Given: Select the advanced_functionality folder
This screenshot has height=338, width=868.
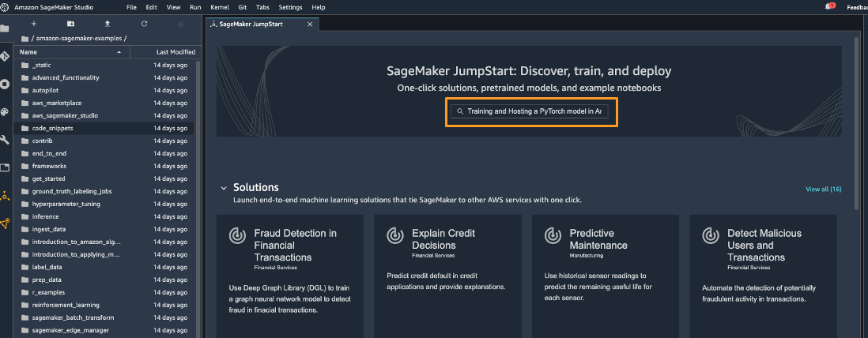Looking at the screenshot, I should click(x=105, y=77).
